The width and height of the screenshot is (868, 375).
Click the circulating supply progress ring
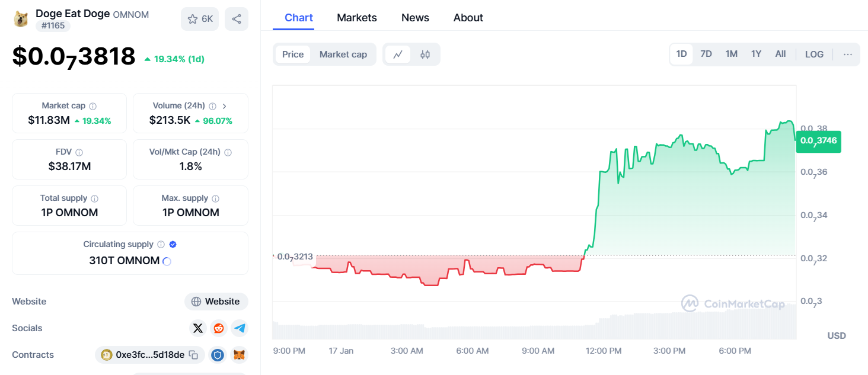167,261
